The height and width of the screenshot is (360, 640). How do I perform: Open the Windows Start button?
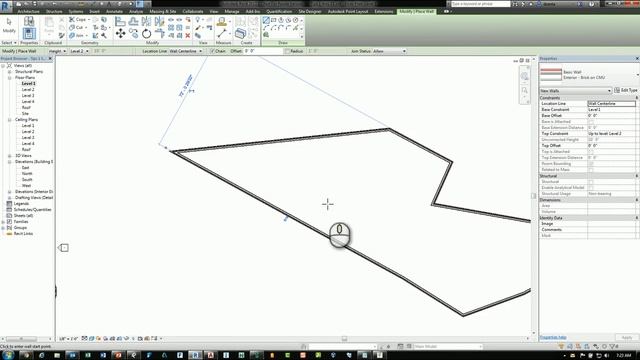[8, 355]
